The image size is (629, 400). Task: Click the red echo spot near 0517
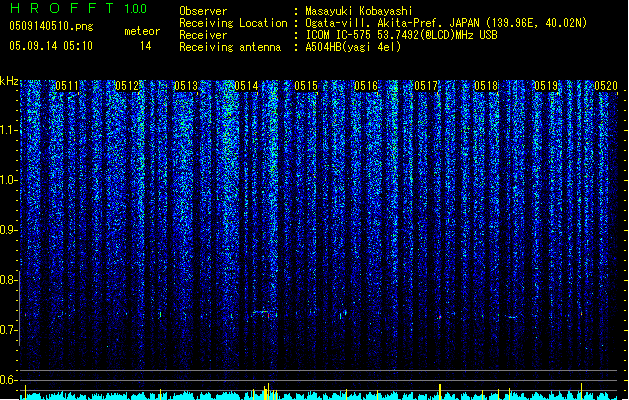(x=440, y=317)
